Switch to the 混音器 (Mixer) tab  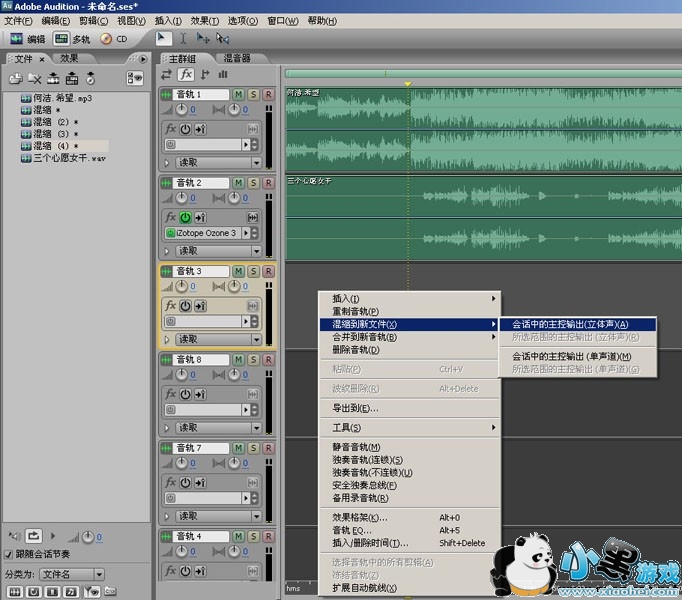(238, 58)
